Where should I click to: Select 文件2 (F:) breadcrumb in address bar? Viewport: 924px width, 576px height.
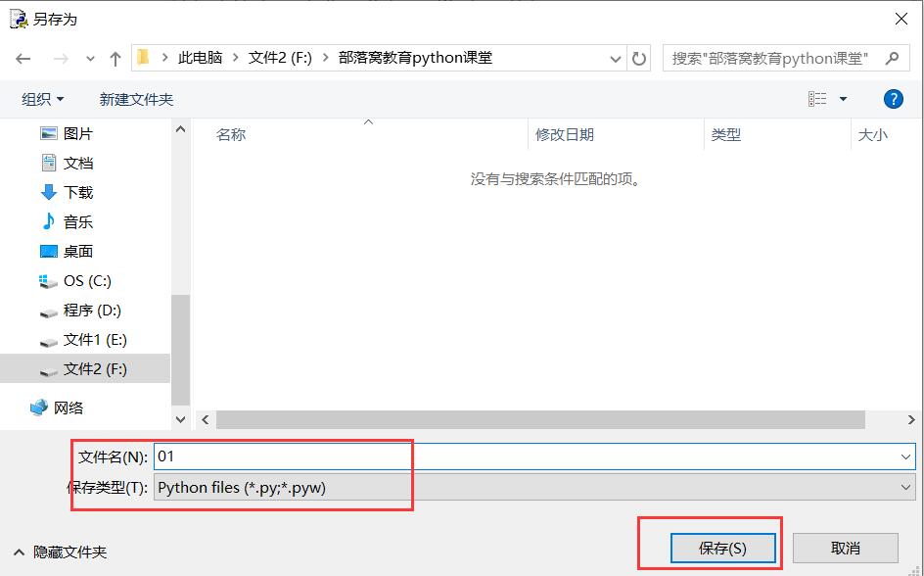click(x=280, y=58)
